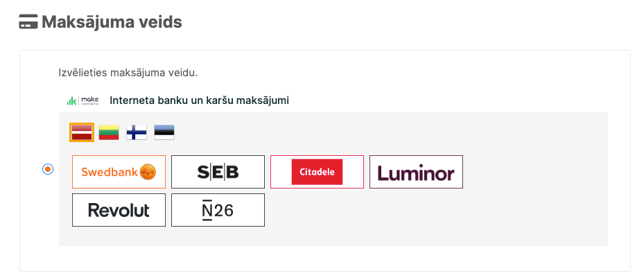The width and height of the screenshot is (644, 280).
Task: Click the Make Commerce logo
Action: (83, 100)
